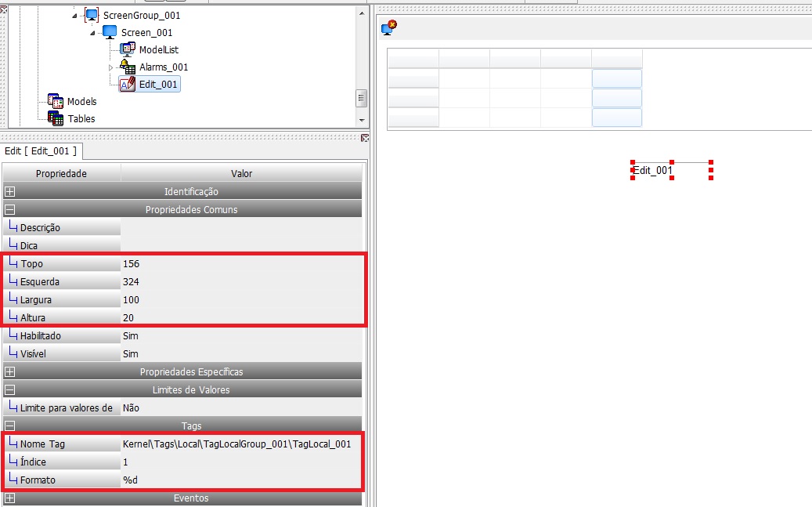The height and width of the screenshot is (507, 812).
Task: Edit the Esquerda value 324
Action: click(241, 281)
